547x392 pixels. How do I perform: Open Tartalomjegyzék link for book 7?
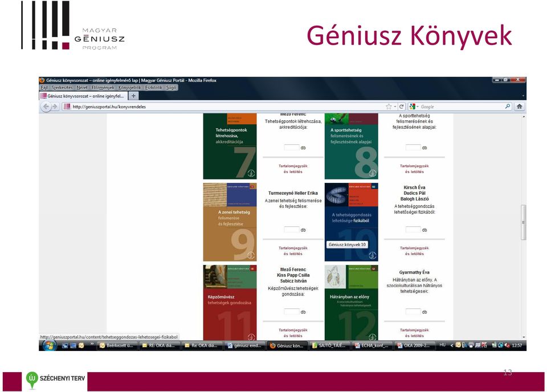click(x=293, y=169)
